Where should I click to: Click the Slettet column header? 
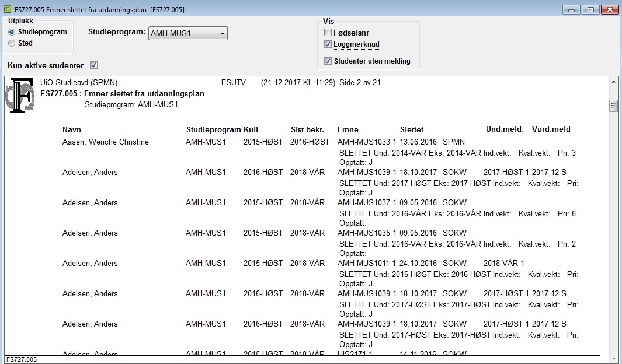point(412,129)
